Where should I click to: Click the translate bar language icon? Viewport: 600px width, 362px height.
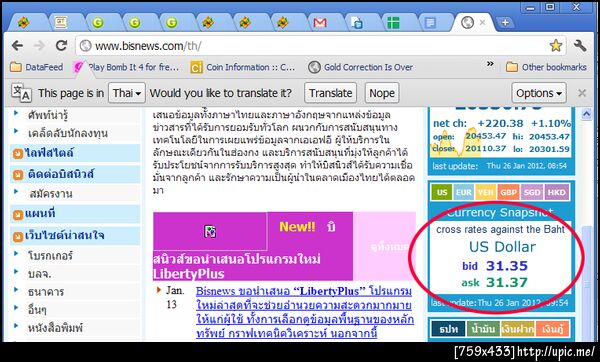[x=21, y=93]
